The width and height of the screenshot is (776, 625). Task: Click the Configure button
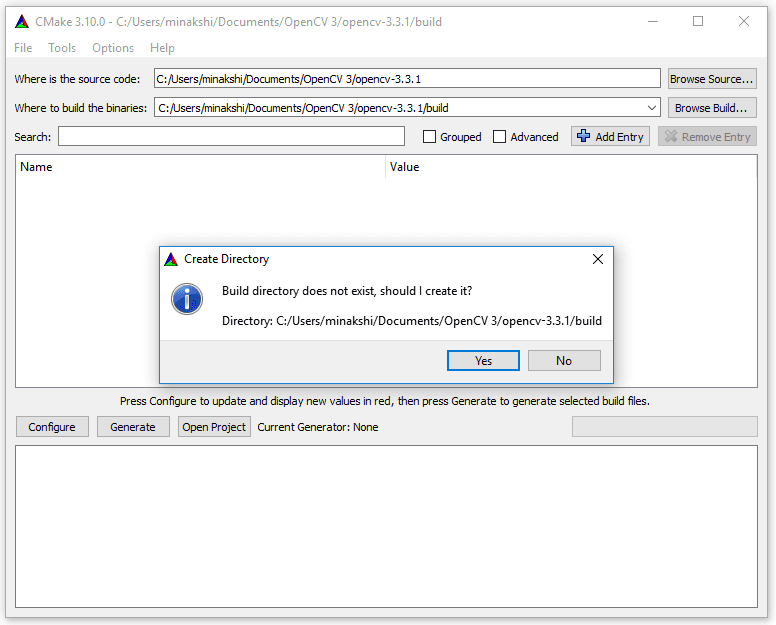[x=52, y=427]
